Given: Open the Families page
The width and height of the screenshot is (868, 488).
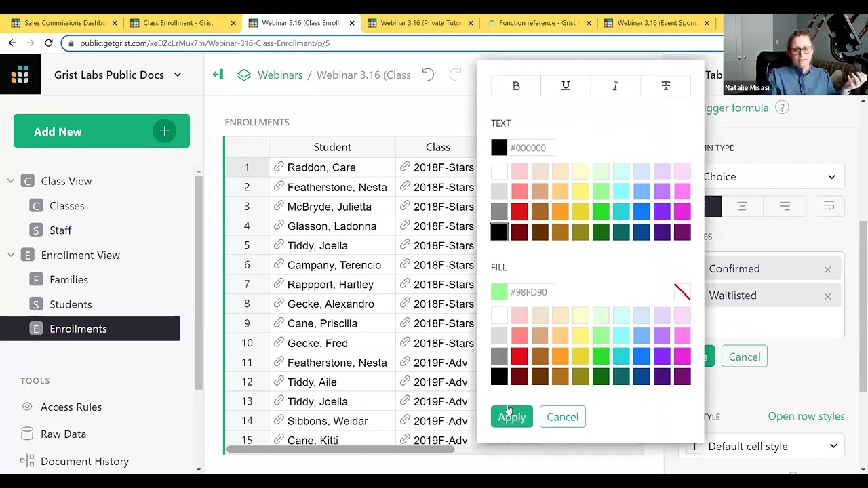Looking at the screenshot, I should (x=68, y=279).
